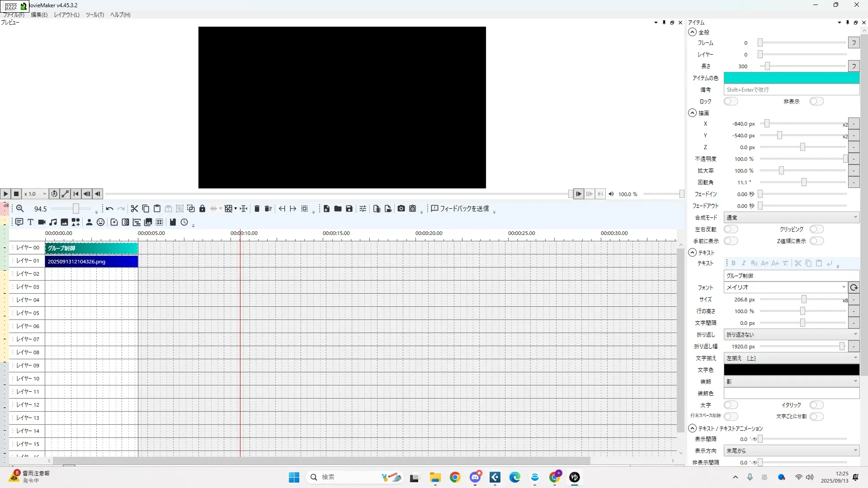Open the フォント dropdown showing メイリオ
The image size is (868, 488).
pyautogui.click(x=785, y=287)
